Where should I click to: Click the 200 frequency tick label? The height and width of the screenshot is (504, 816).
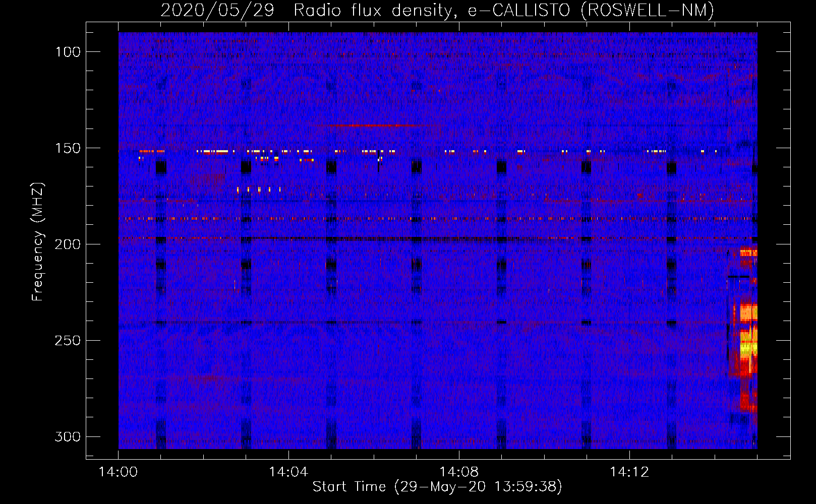(68, 244)
